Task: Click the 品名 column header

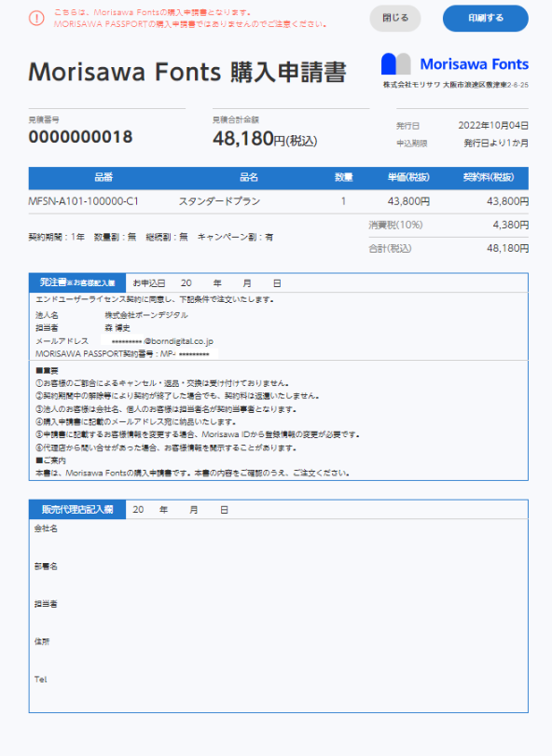Action: (249, 177)
